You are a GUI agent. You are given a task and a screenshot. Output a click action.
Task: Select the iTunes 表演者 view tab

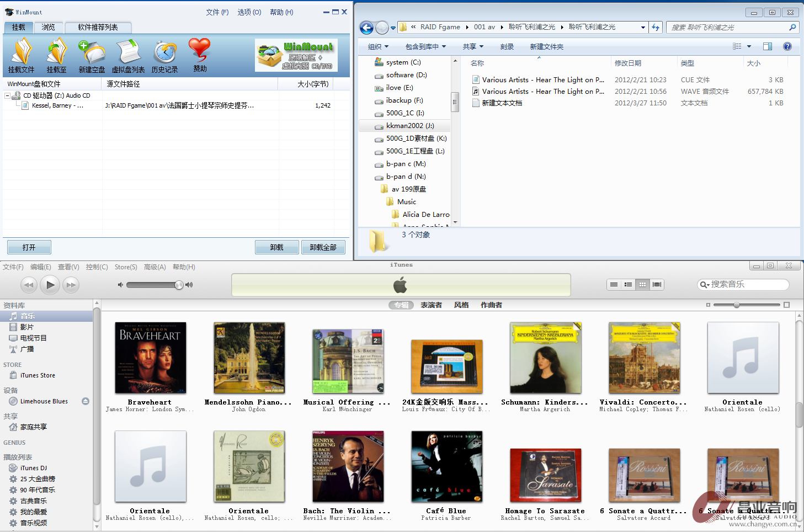(x=431, y=305)
